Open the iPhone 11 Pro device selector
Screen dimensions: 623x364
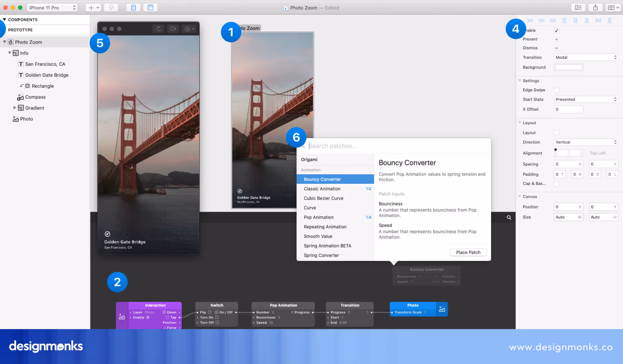[52, 8]
